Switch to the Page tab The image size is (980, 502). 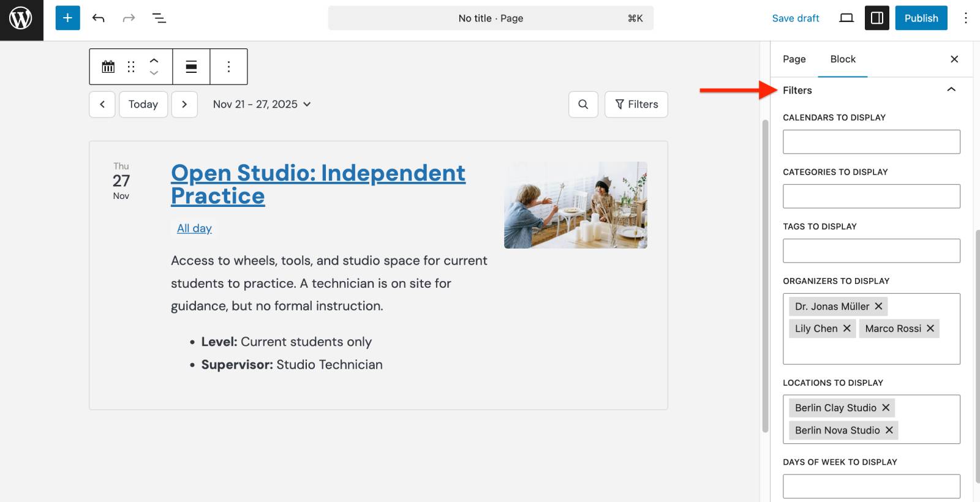(x=794, y=59)
